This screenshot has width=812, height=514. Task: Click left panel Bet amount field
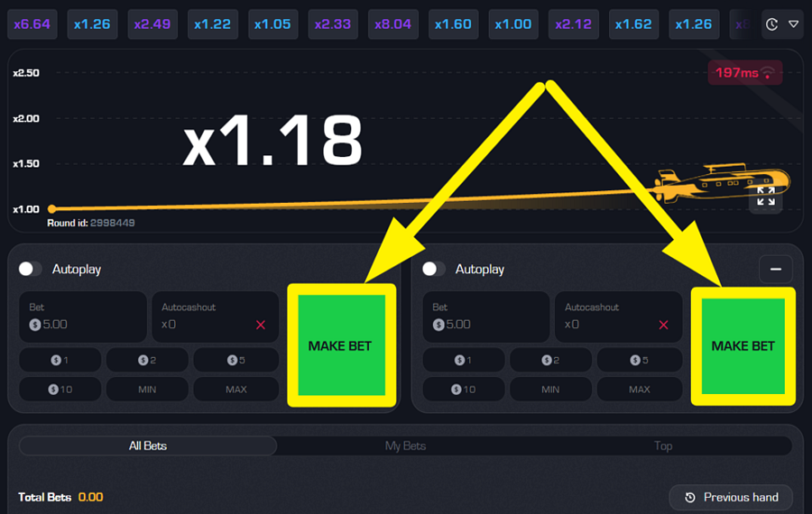click(x=83, y=317)
